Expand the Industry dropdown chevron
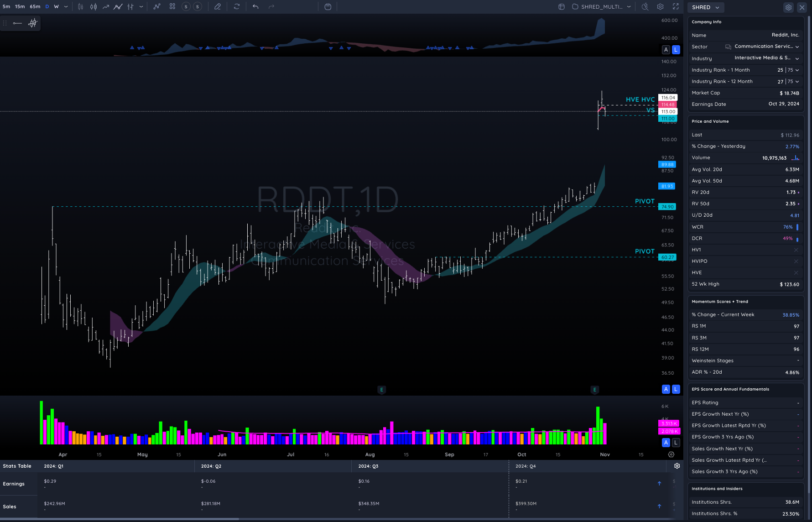This screenshot has height=522, width=812. [797, 58]
